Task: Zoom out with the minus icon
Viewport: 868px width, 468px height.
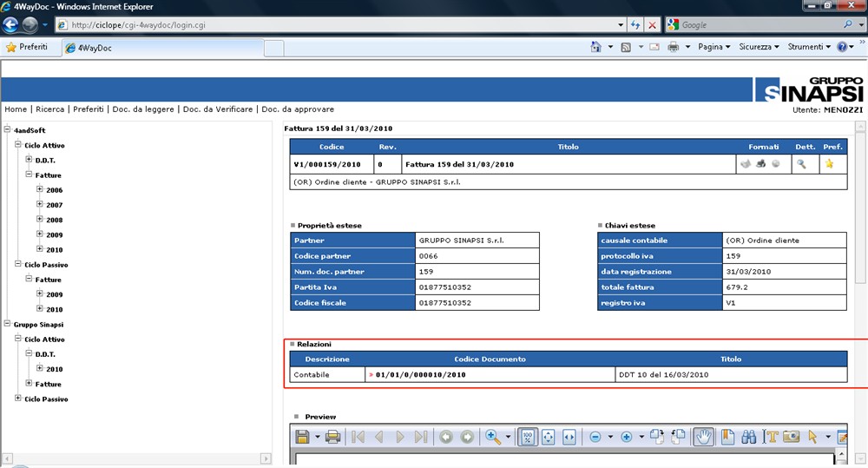Action: click(595, 437)
